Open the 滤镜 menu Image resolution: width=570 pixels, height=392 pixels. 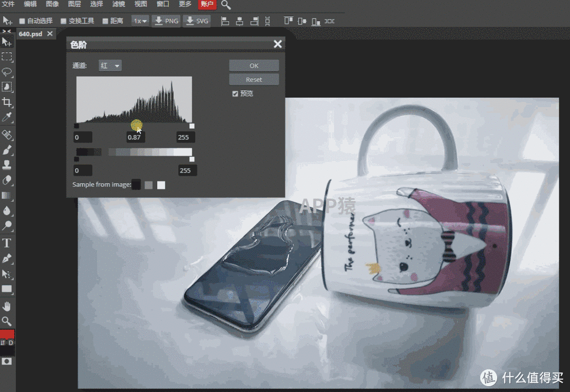[119, 4]
